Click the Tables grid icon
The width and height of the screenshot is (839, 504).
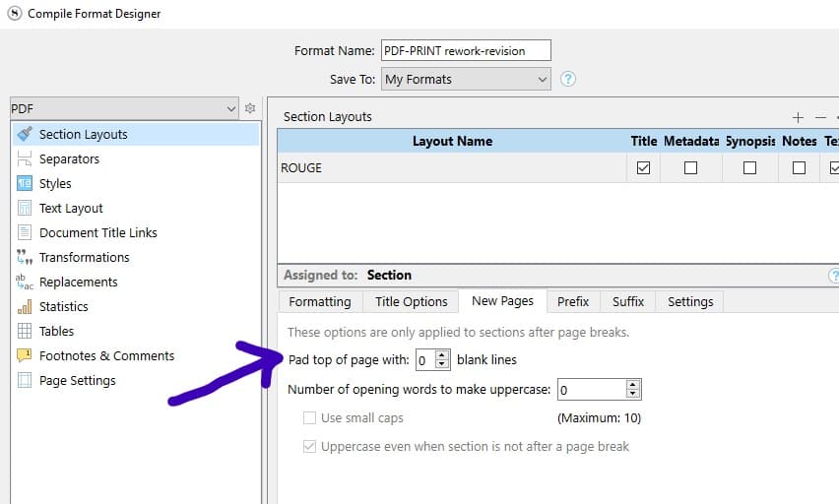(x=25, y=331)
